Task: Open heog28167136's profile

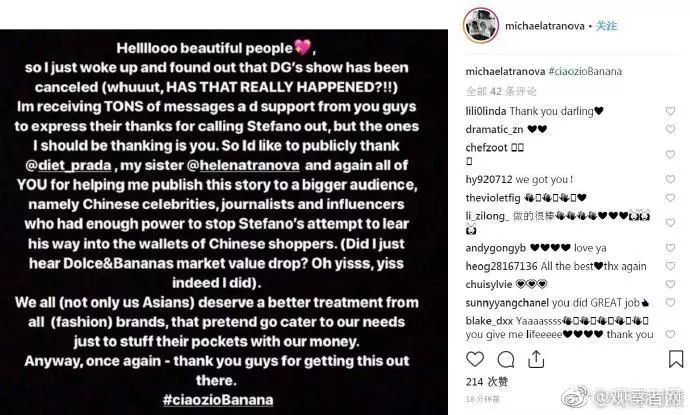Action: pyautogui.click(x=502, y=267)
